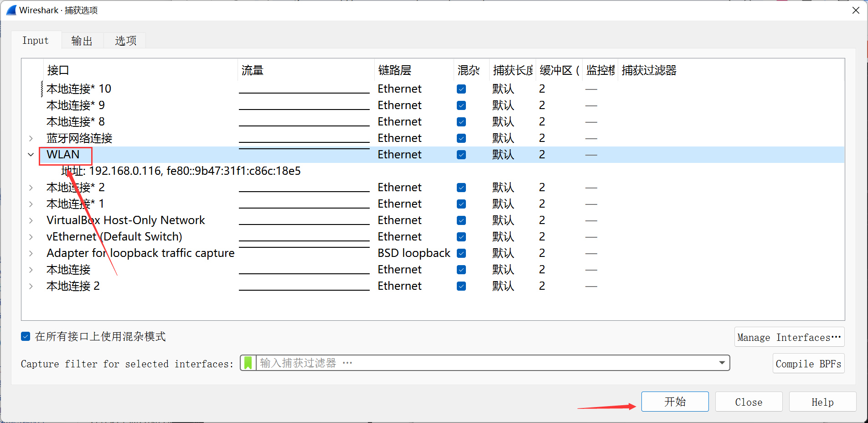Open capture filter dropdown arrow
The width and height of the screenshot is (868, 423).
tap(722, 363)
